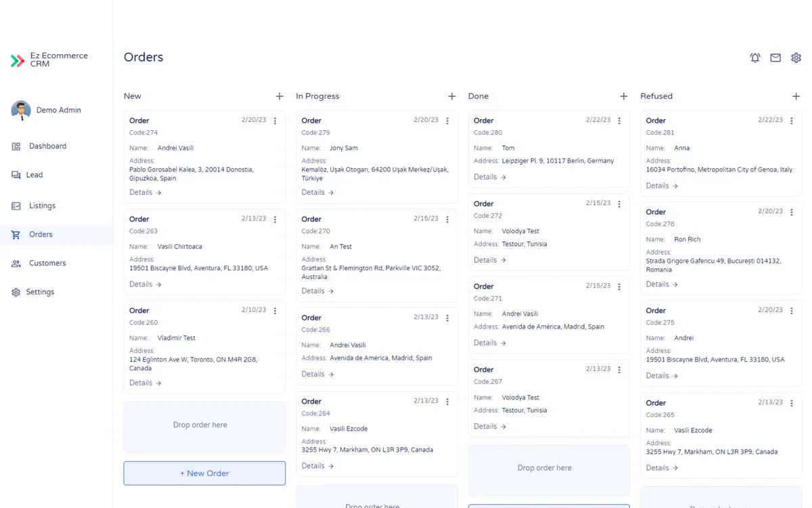The height and width of the screenshot is (508, 812).
Task: Click the text Code:281
Action: click(x=660, y=133)
